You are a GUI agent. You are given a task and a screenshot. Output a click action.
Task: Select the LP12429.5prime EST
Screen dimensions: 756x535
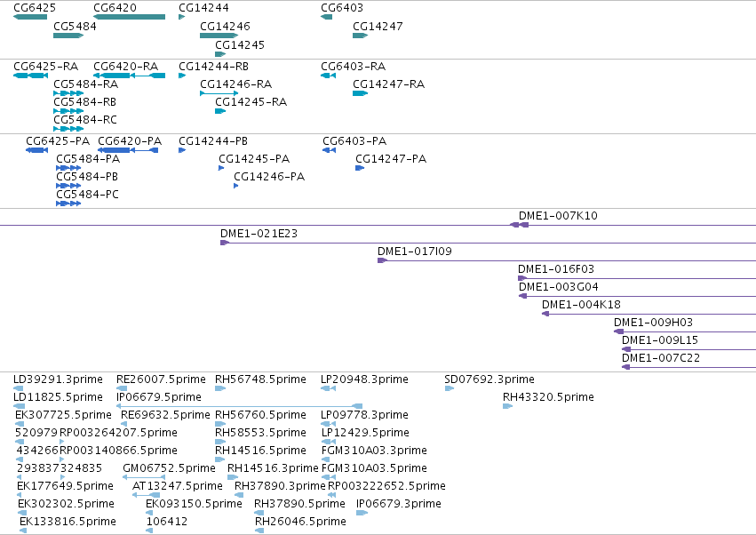329,442
